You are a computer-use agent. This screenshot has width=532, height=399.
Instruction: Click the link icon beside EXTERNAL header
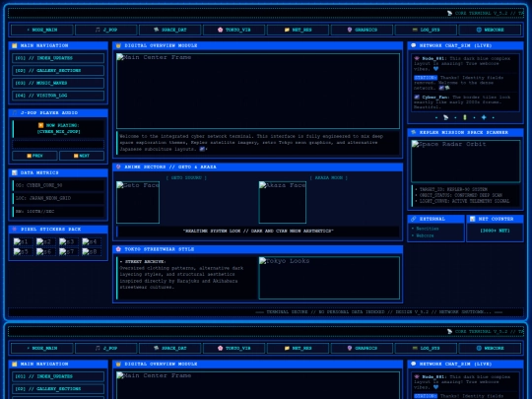[x=413, y=219]
